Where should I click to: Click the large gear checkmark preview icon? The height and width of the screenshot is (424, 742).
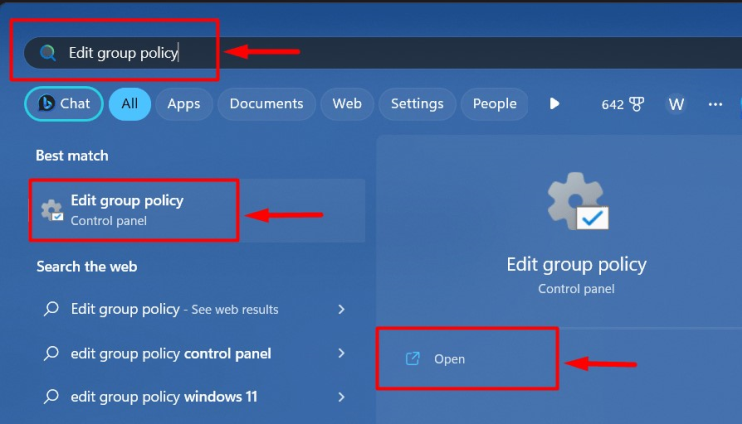[578, 202]
